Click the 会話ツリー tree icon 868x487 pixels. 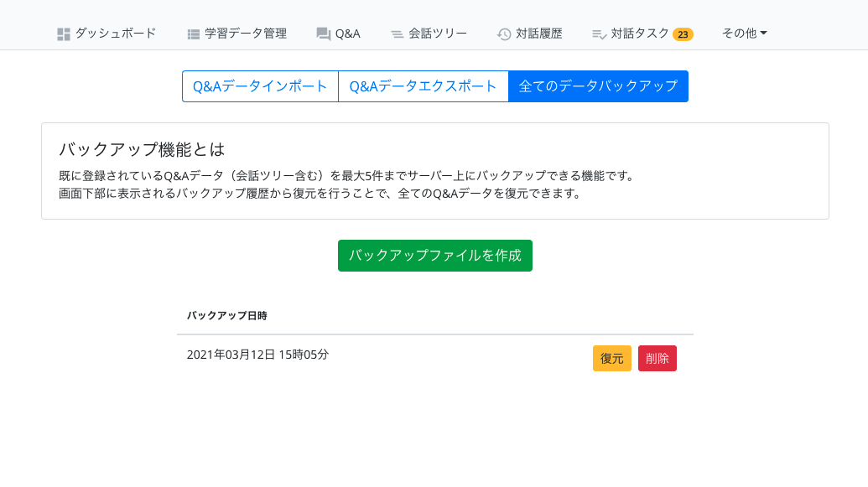[398, 34]
